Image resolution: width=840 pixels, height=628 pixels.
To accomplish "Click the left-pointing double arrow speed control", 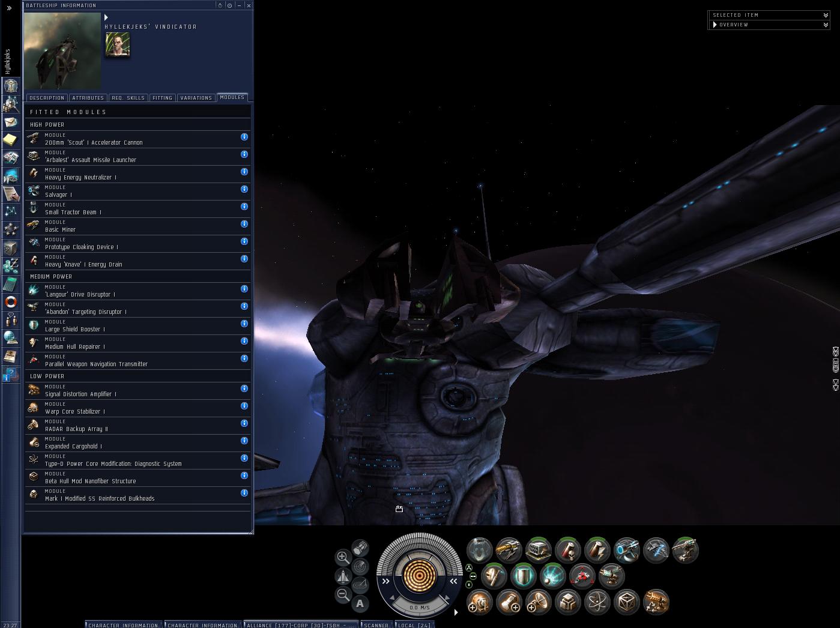I will [x=453, y=581].
